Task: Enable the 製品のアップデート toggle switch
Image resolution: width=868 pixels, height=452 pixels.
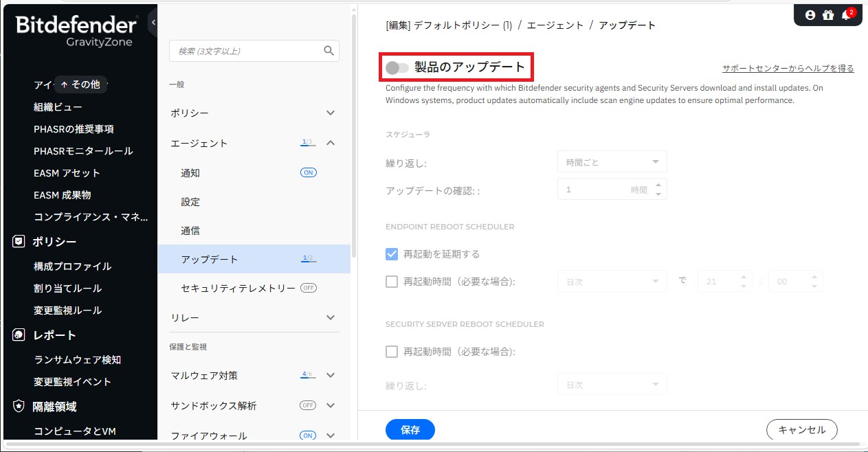Action: pyautogui.click(x=397, y=67)
